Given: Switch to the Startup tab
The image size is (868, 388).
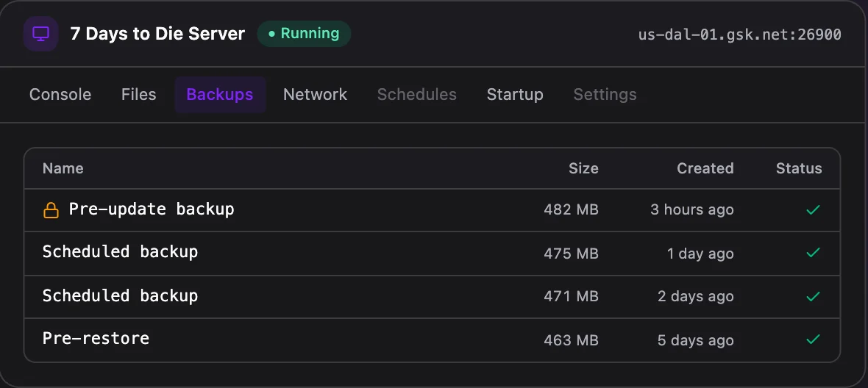Looking at the screenshot, I should coord(515,95).
